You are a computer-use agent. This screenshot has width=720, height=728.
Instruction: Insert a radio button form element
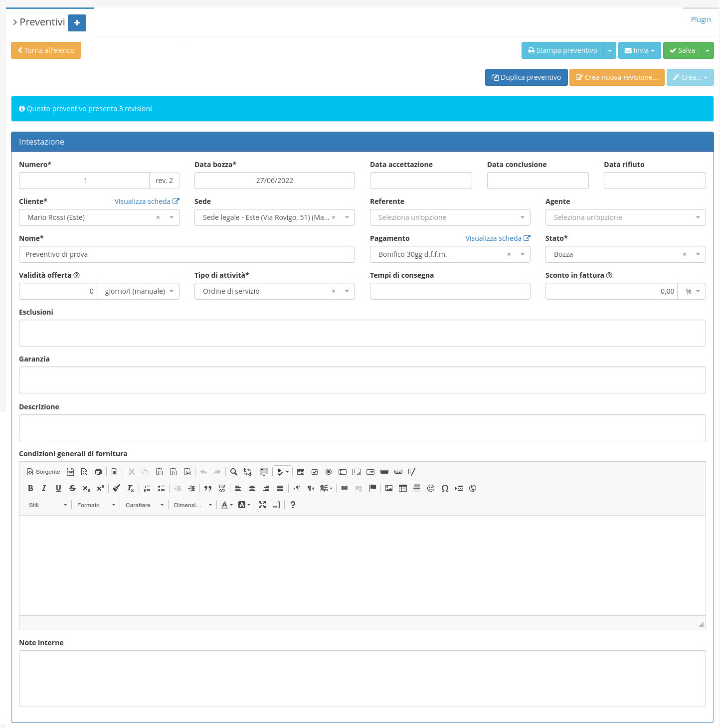329,472
